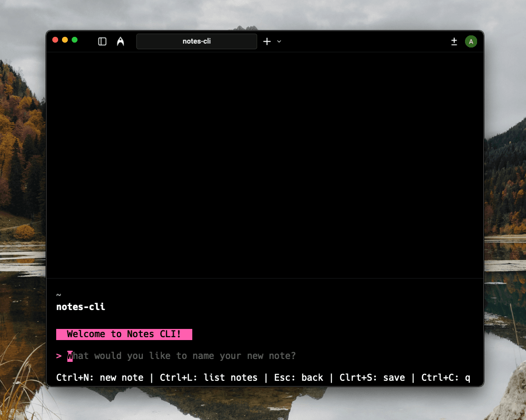Click the plus-minus adjust icon near the avatar
This screenshot has width=526, height=420.
[454, 42]
